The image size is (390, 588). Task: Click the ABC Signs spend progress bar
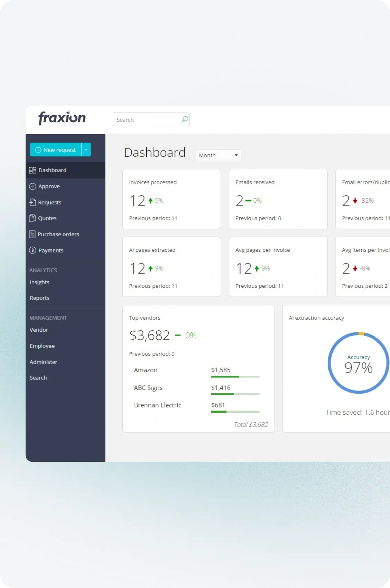tap(235, 394)
